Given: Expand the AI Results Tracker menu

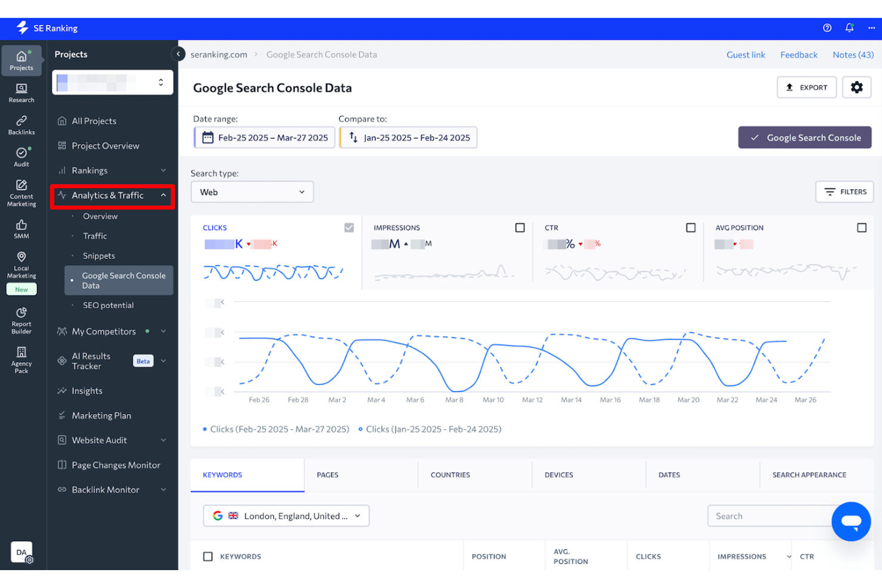Looking at the screenshot, I should tap(113, 361).
